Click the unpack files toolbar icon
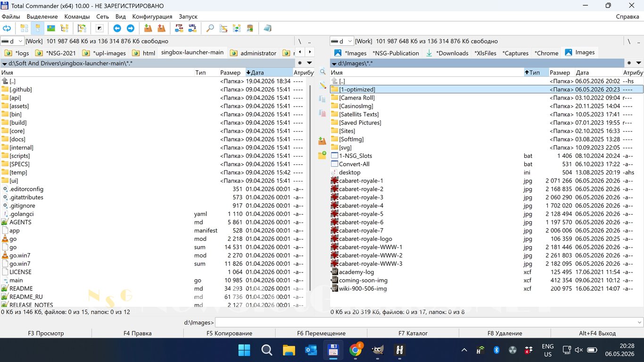Screen dimensions: 644x362 161,28
